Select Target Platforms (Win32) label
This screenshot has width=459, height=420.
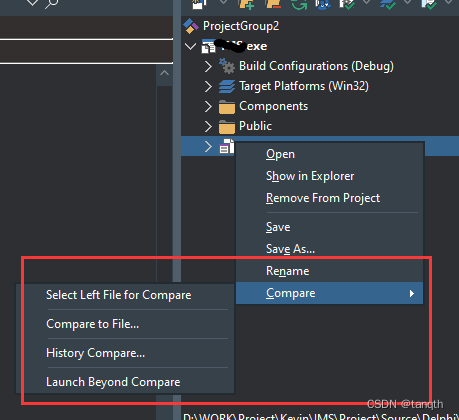(x=304, y=86)
